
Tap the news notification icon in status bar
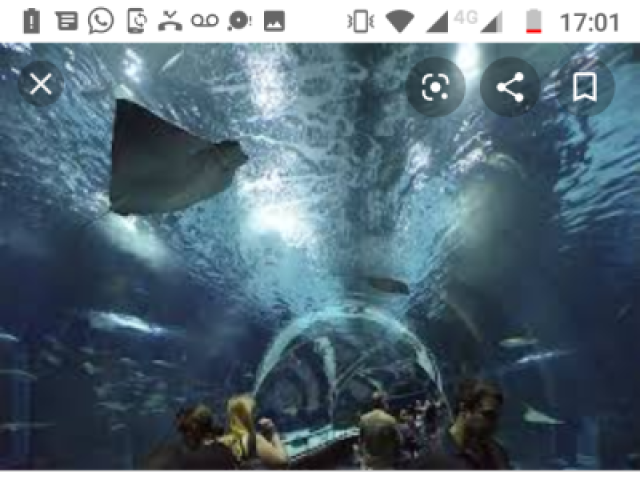pos(66,21)
